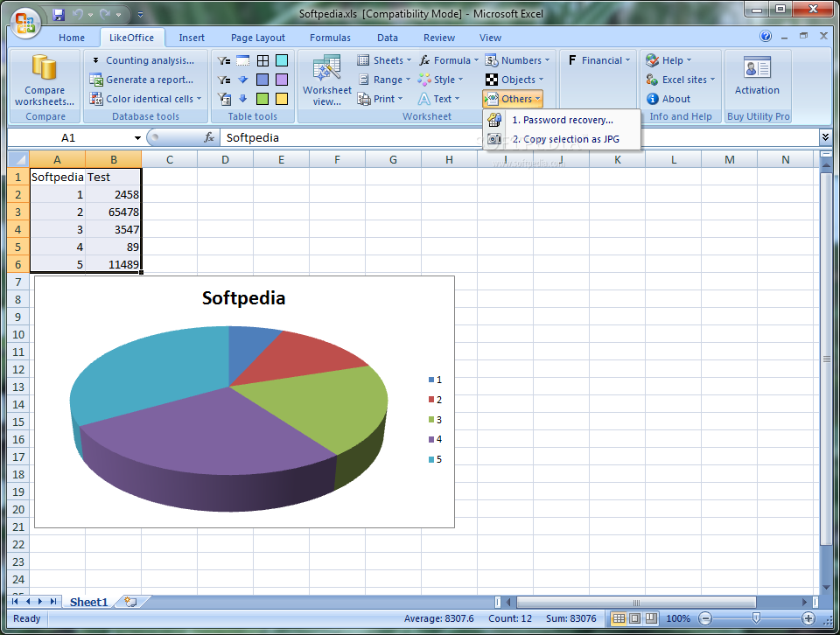The width and height of the screenshot is (840, 635).
Task: Select column D header
Action: tap(225, 159)
